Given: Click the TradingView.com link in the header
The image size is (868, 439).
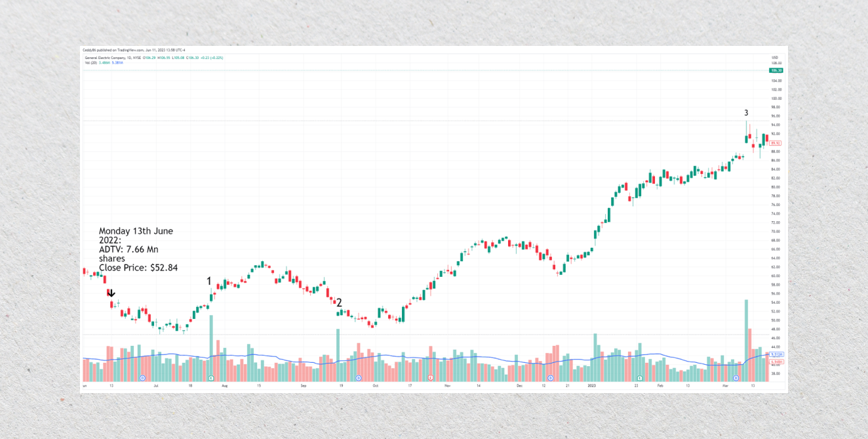Looking at the screenshot, I should [x=130, y=50].
